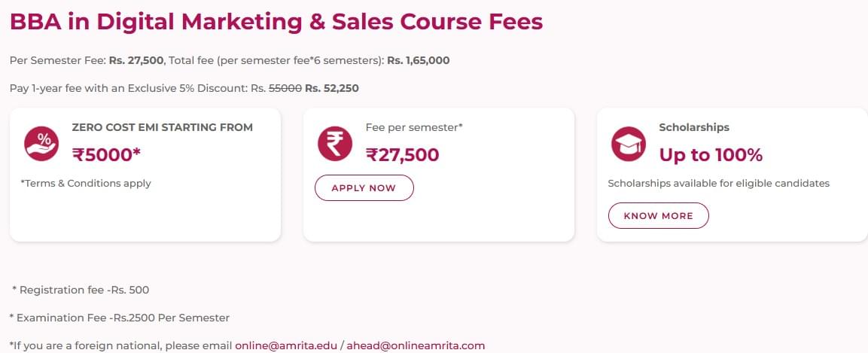Click the 'Up to 100%' scholarship text

[x=711, y=155]
